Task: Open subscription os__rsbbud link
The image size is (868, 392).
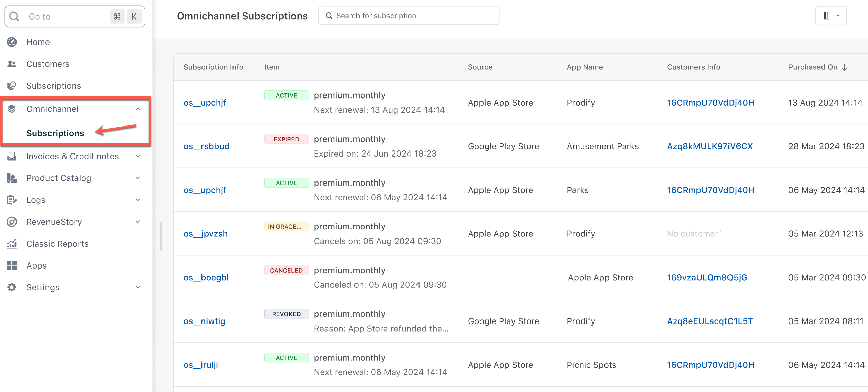Action: (206, 146)
